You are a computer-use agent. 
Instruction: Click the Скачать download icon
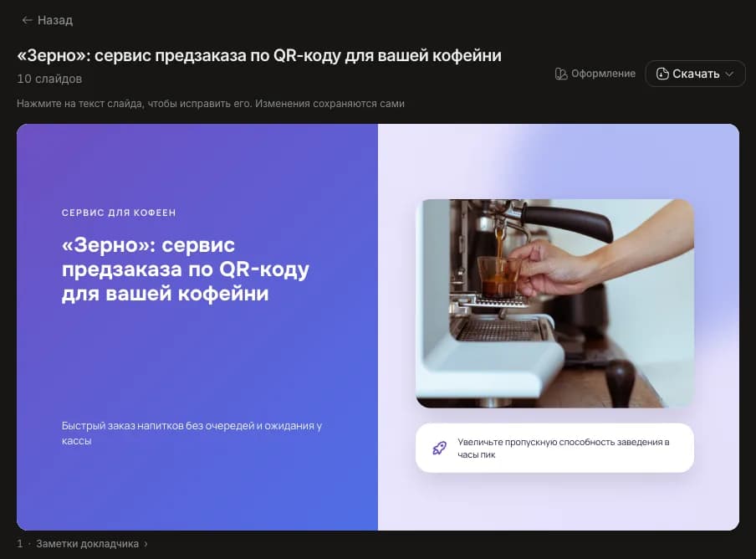[x=662, y=74]
